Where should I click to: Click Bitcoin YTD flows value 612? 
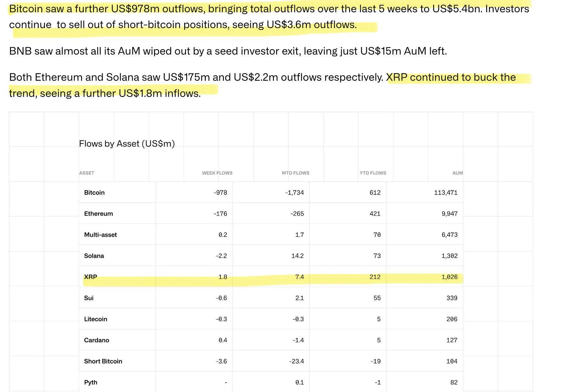tap(375, 193)
